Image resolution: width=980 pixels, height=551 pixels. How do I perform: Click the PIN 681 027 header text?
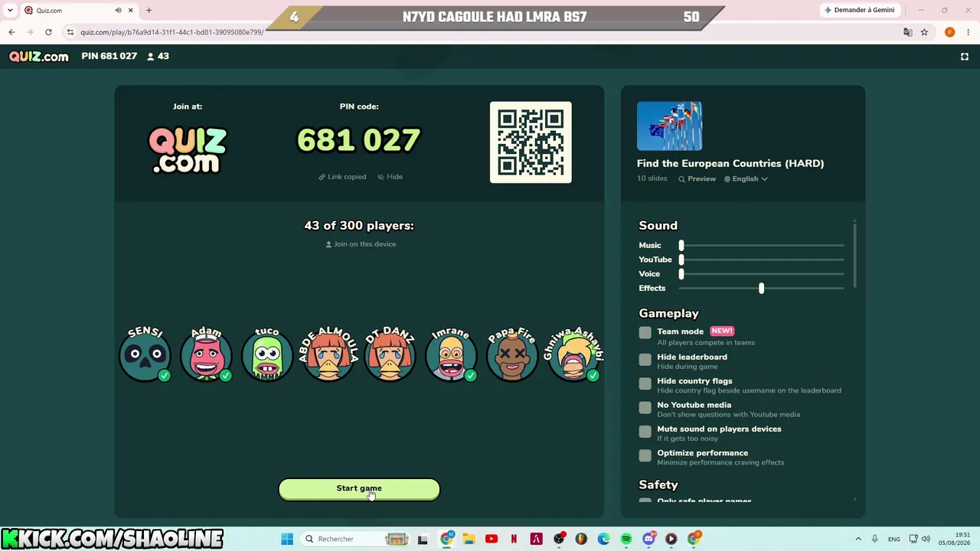pyautogui.click(x=109, y=56)
